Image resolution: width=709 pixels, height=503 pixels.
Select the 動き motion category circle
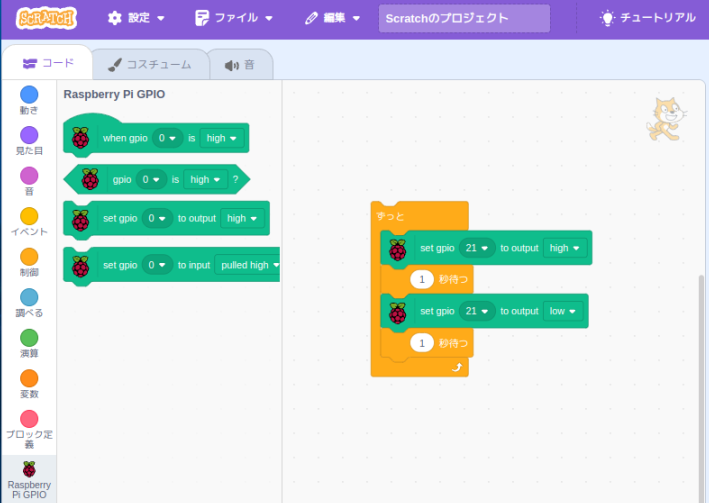click(29, 95)
